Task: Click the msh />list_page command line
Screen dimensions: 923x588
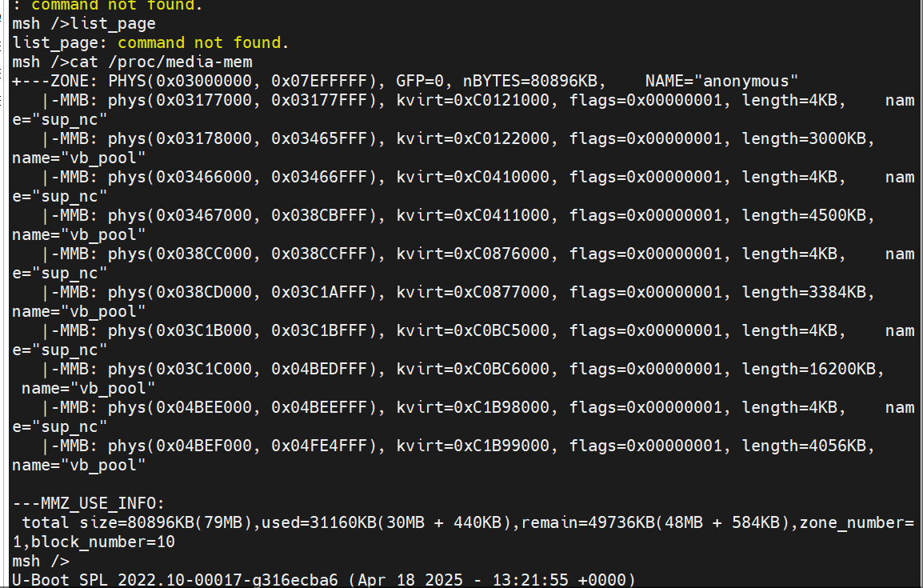Action: coord(84,24)
